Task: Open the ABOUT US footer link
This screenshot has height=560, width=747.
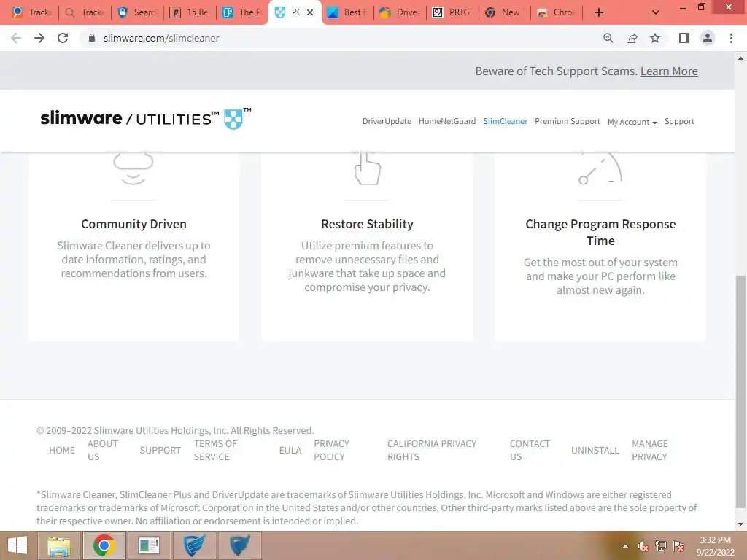Action: point(102,450)
